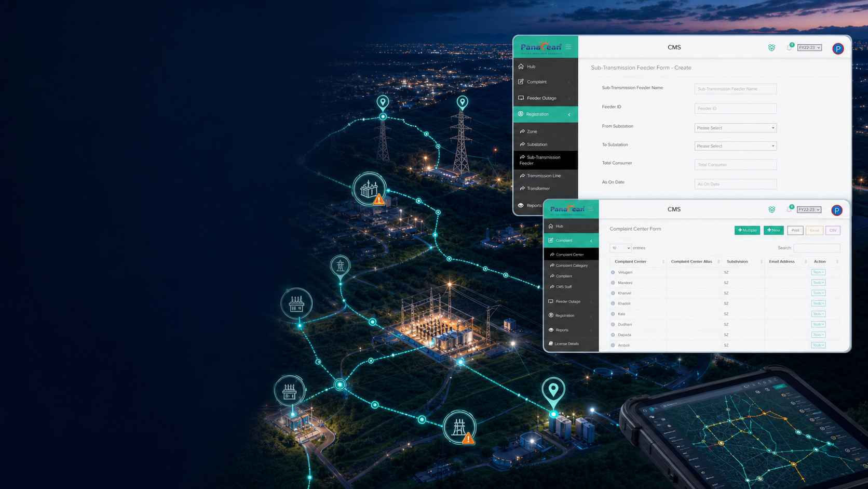Sort table by the Complaint Center column arrows
This screenshot has width=868, height=489.
(663, 261)
